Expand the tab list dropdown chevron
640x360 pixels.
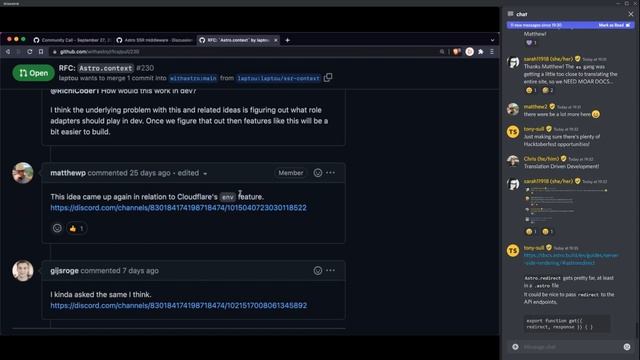coord(492,40)
